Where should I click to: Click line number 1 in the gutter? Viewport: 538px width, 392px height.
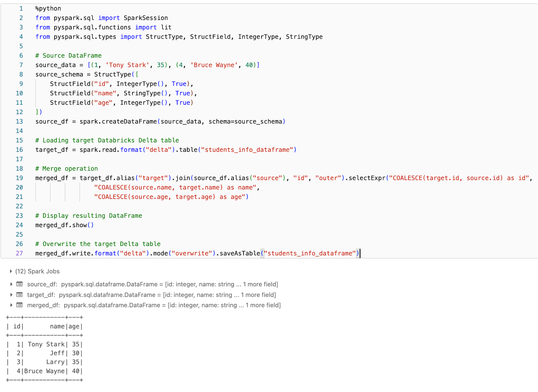pos(21,8)
